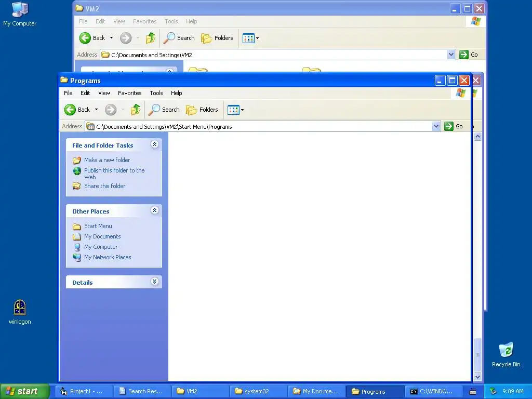Open Back history dropdown in Programs window

point(96,110)
